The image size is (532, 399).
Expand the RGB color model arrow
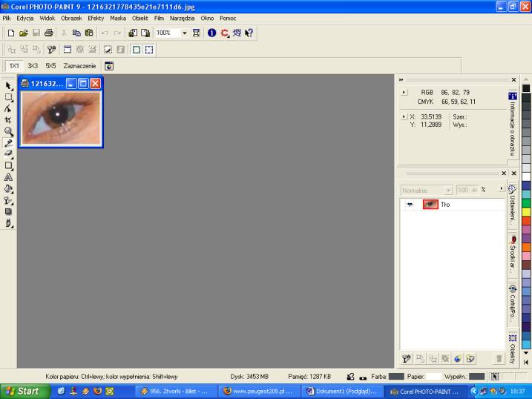[404, 93]
